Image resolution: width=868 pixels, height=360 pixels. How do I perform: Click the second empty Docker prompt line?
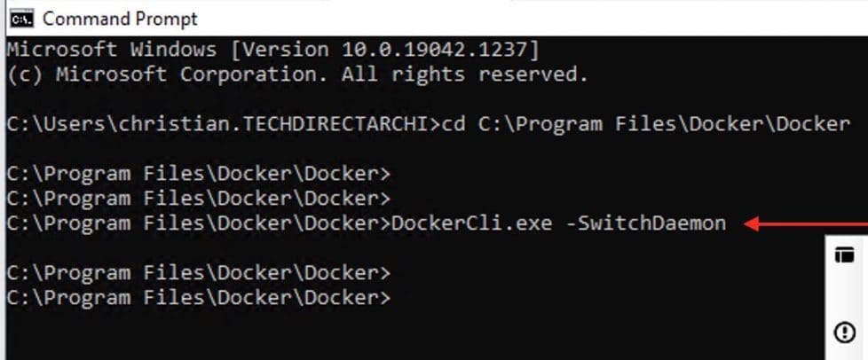(198, 197)
